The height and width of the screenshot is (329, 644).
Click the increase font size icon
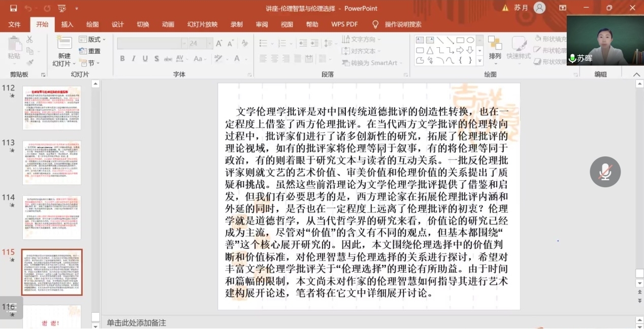[219, 44]
